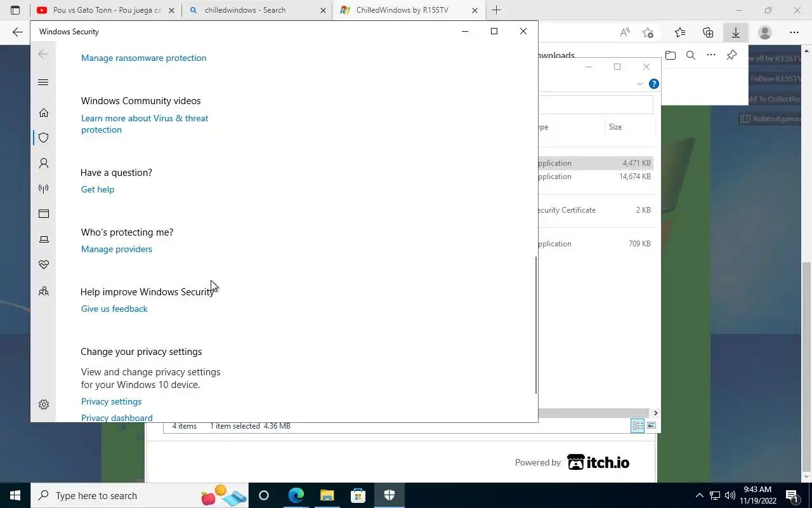Select ChilledWindows by R15STV tab
812x508 pixels.
(x=409, y=10)
